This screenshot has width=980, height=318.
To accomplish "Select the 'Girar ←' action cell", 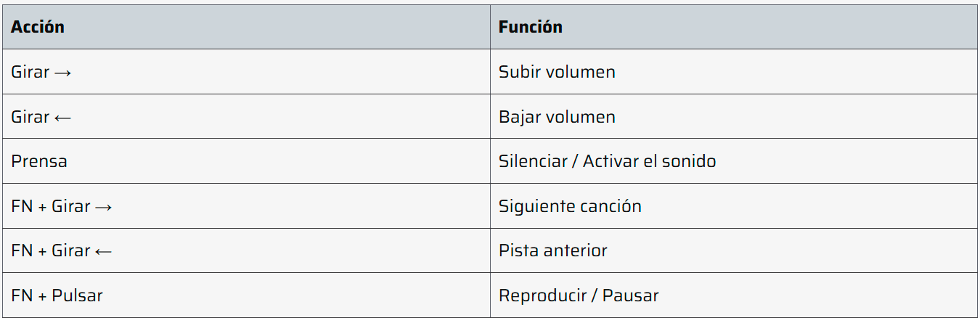I will pyautogui.click(x=246, y=116).
